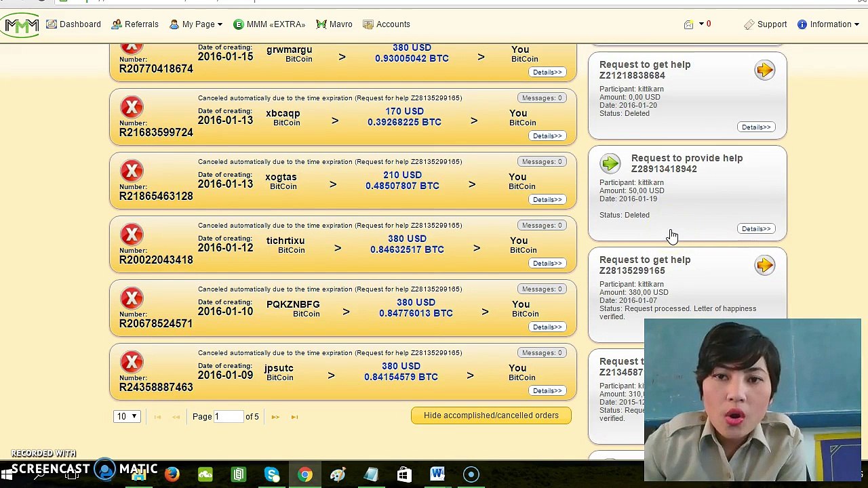Open Messages for the jpsutc order
This screenshot has width=868, height=488.
(542, 353)
